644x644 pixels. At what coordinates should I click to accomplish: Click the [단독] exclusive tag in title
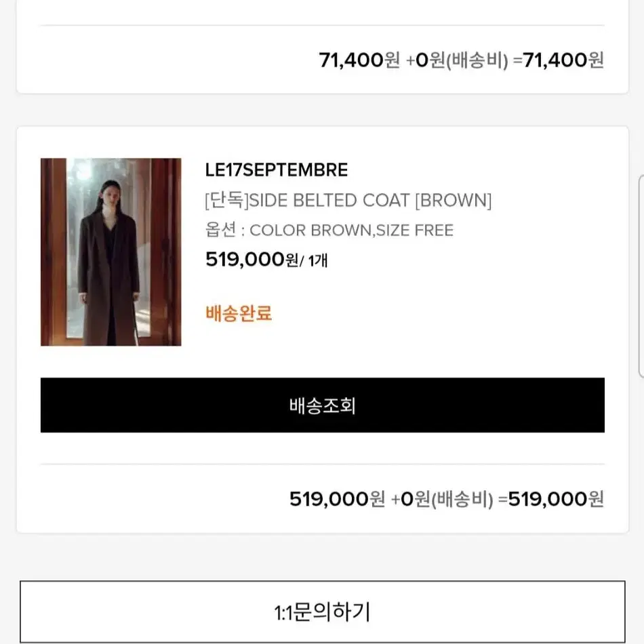click(x=226, y=201)
